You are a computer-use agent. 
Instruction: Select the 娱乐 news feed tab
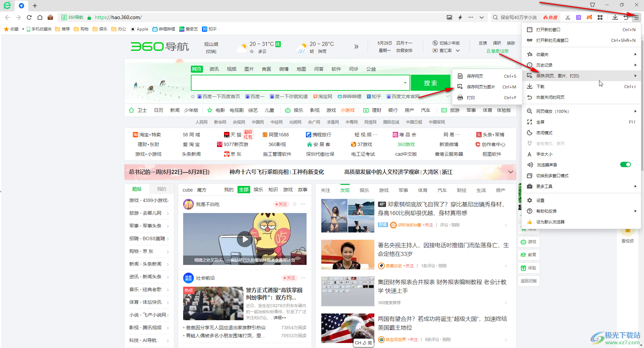click(x=364, y=190)
